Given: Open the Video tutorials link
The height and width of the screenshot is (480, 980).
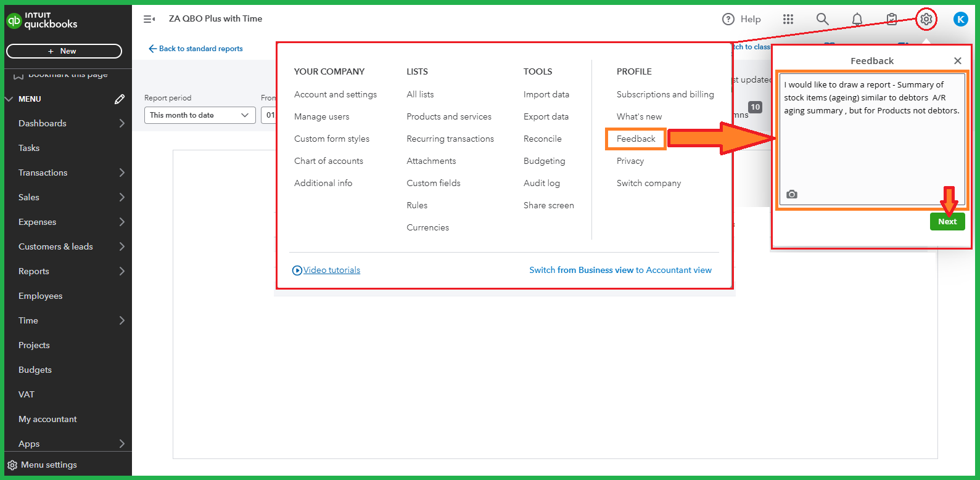Looking at the screenshot, I should [x=332, y=270].
